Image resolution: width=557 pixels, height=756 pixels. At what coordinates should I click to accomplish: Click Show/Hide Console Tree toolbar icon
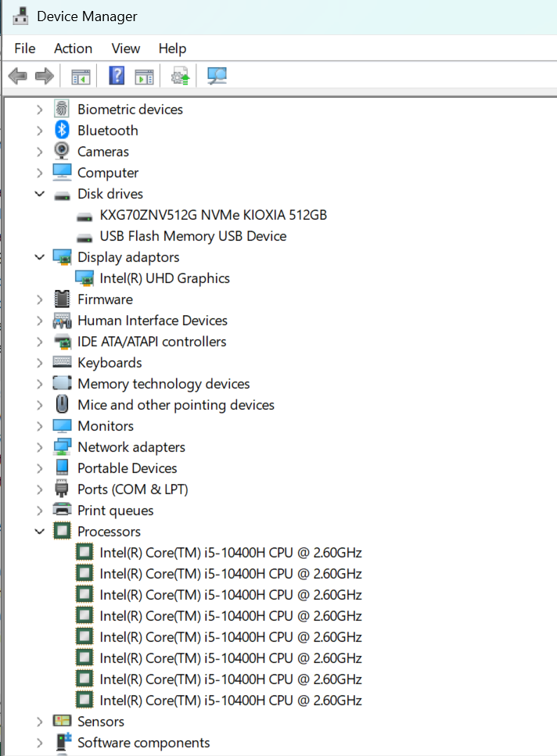click(81, 76)
